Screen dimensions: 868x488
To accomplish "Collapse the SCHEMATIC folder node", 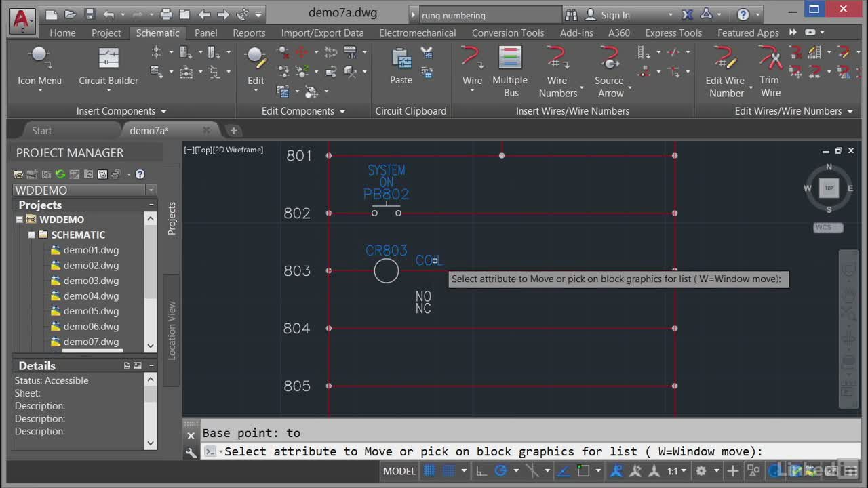I will 31,235.
